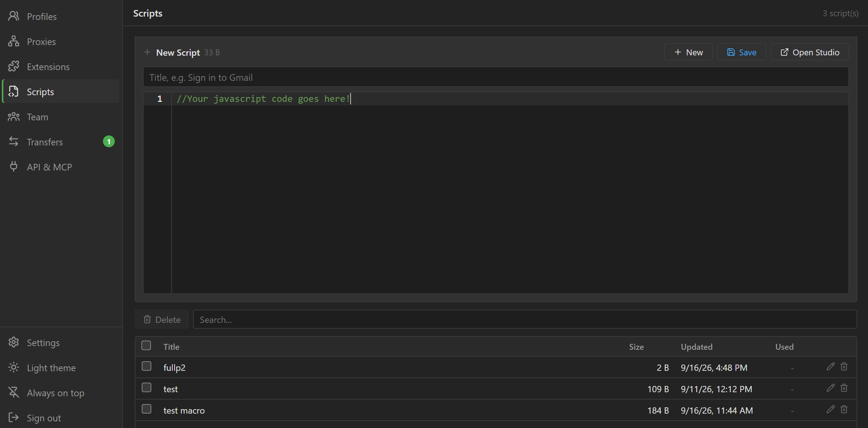Delete the test macro script via trash icon
This screenshot has width=868, height=428.
click(x=844, y=410)
